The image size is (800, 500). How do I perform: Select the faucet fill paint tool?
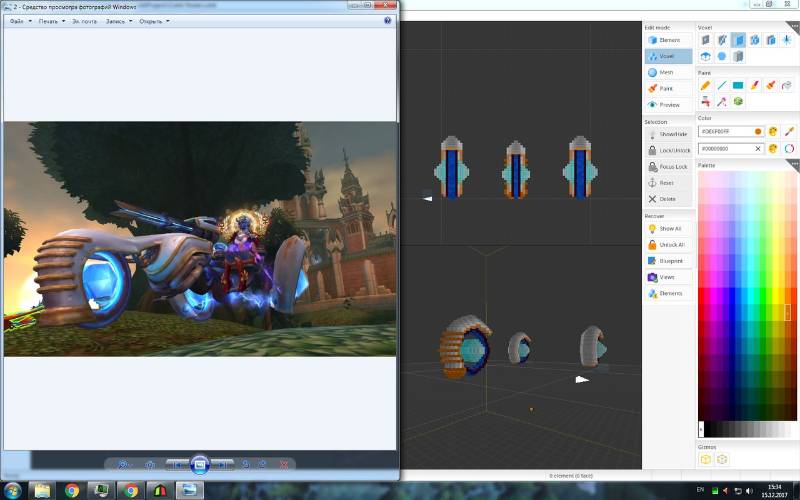(706, 102)
